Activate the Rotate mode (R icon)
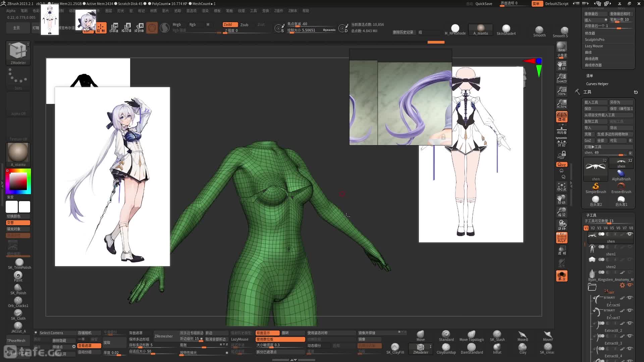Screen dimensions: 644x362 [139, 27]
